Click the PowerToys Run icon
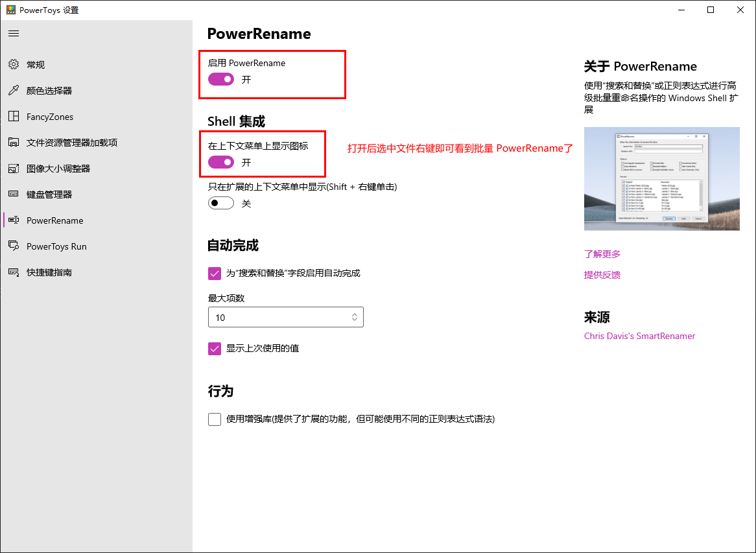756x553 pixels. coord(14,246)
